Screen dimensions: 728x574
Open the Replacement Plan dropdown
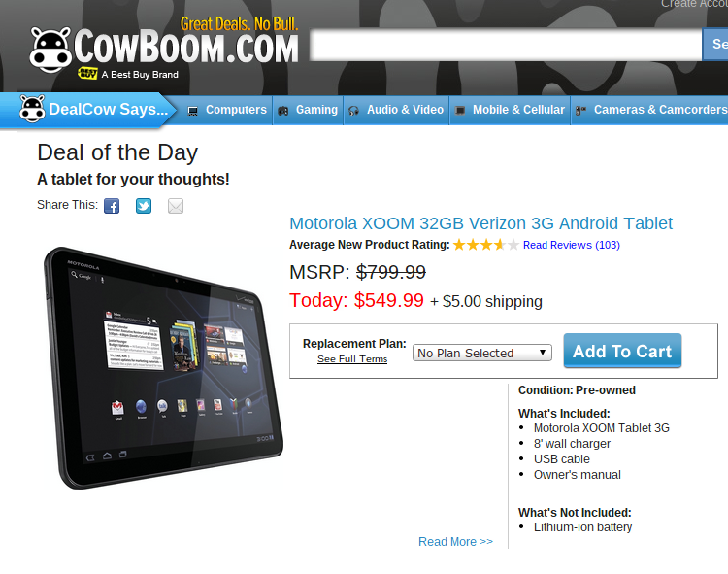point(481,353)
